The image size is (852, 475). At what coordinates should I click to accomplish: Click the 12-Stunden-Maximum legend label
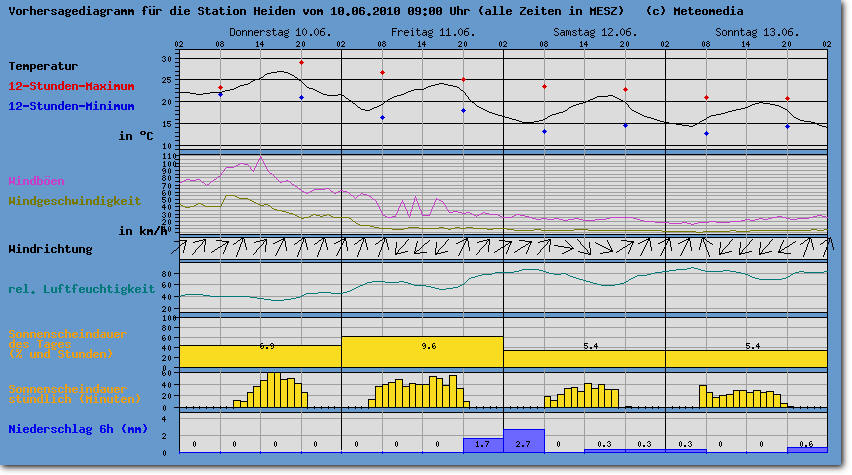point(71,86)
